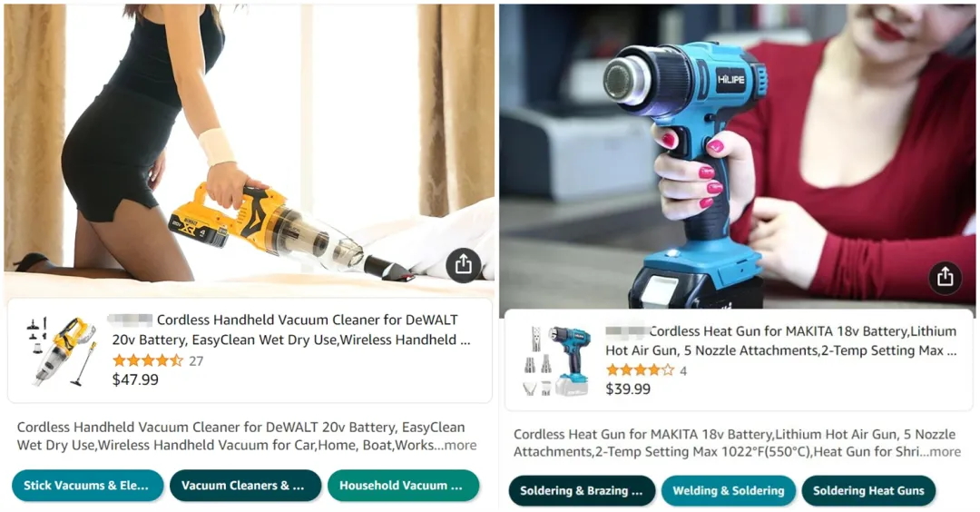This screenshot has height=512, width=980.
Task: Open the HiLIPE heat gun video image
Action: point(738,156)
